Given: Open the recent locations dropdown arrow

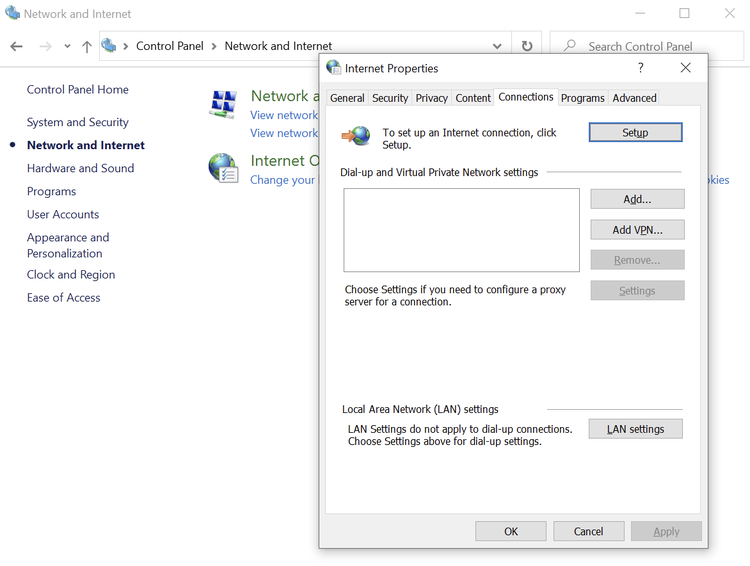Looking at the screenshot, I should pos(67,46).
